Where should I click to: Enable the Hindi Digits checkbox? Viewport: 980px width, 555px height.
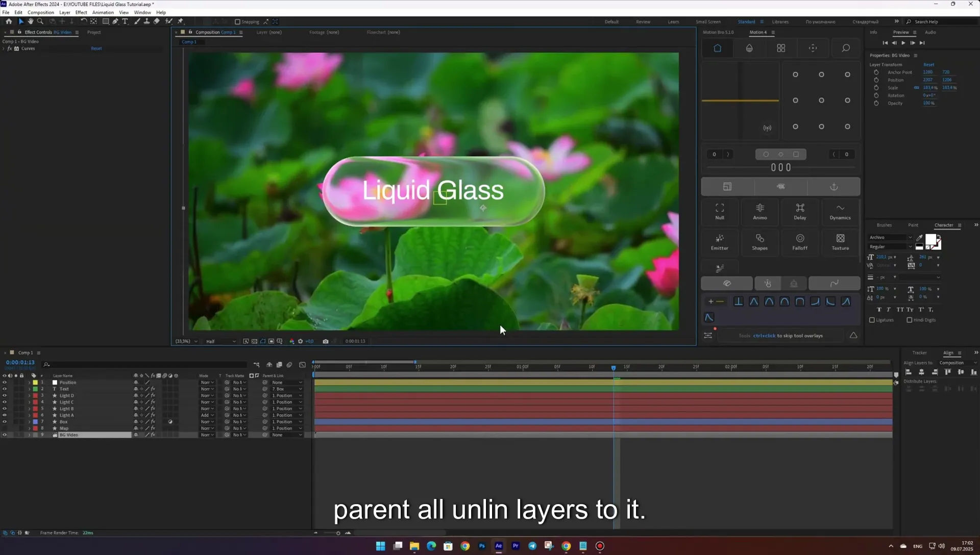(909, 320)
